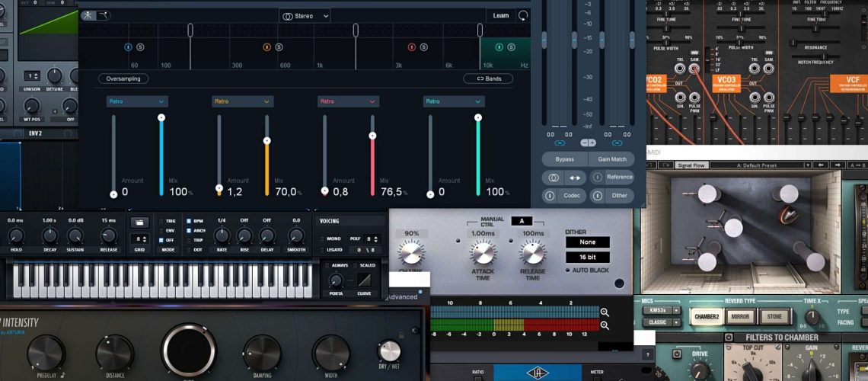Open the KM53s mic dropdown
The image size is (868, 381).
(x=661, y=311)
